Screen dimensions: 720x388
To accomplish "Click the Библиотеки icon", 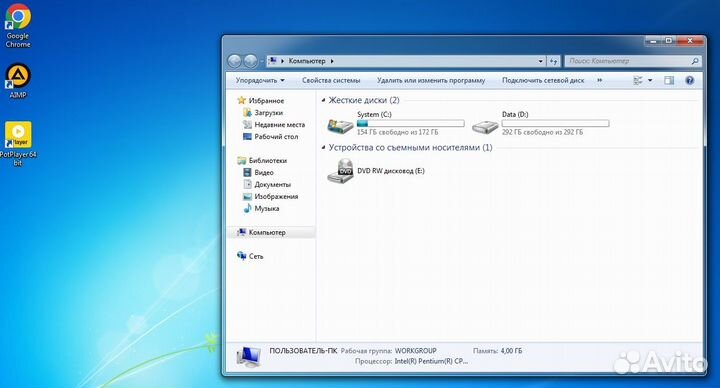I will tap(242, 160).
